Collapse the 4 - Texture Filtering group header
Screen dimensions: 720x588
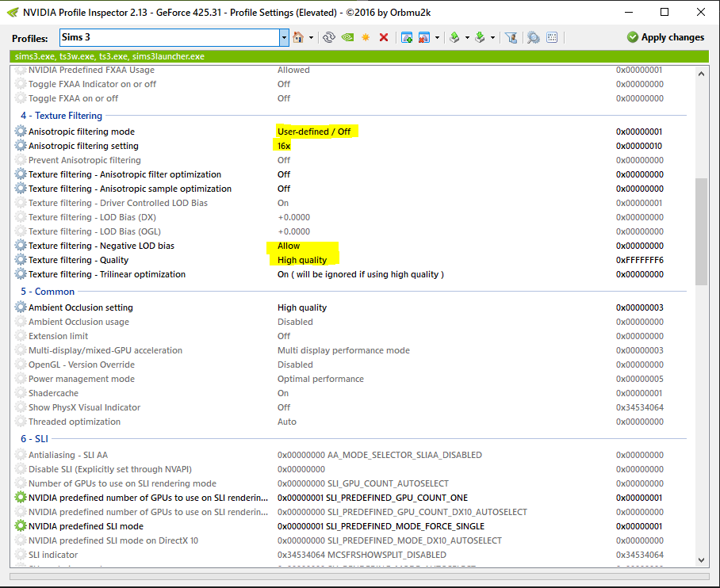[61, 116]
